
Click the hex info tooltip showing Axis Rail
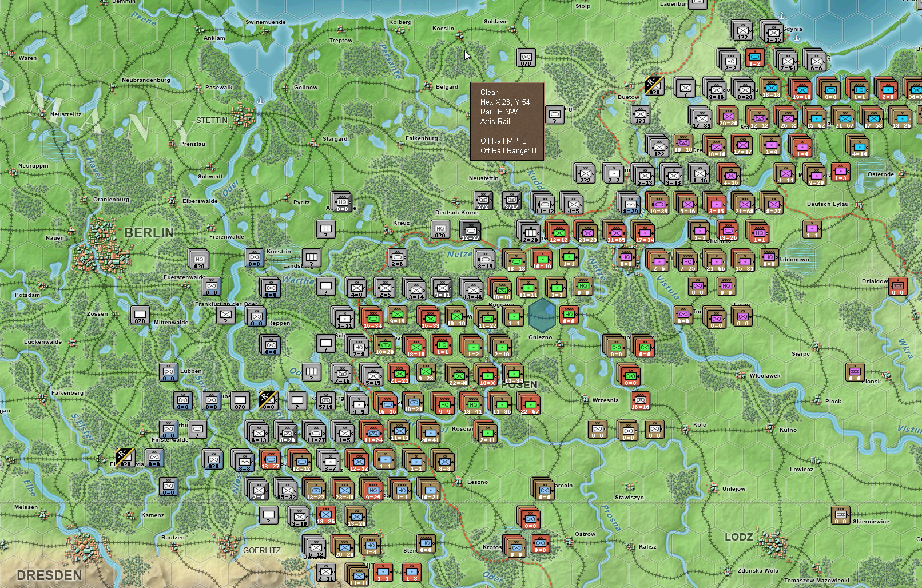[507, 121]
